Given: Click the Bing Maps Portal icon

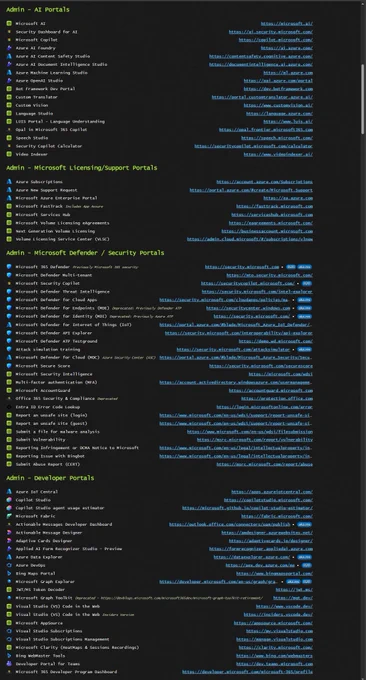Looking at the screenshot, I should click(9, 574).
